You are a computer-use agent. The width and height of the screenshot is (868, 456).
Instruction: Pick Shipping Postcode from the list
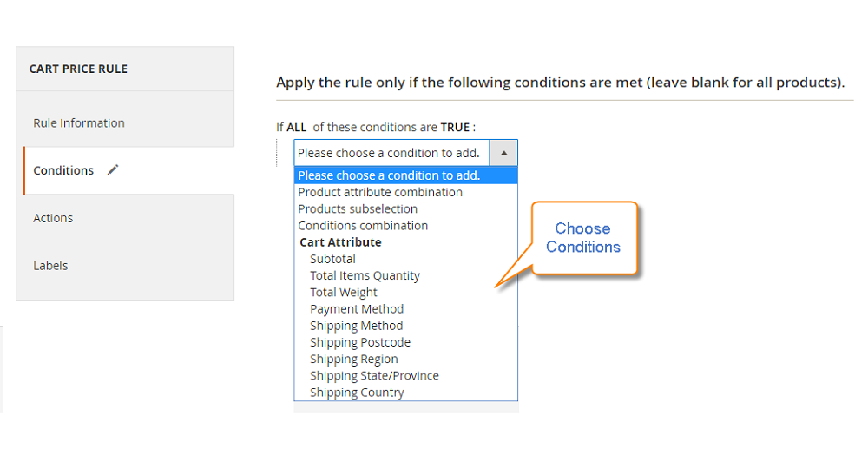coord(360,342)
